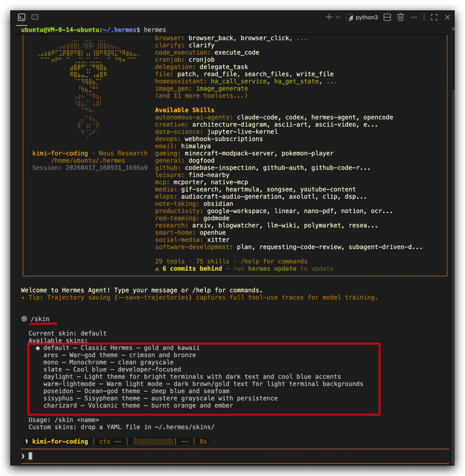
Task: Click the 'hermes' command after the prompt
Action: click(155, 30)
